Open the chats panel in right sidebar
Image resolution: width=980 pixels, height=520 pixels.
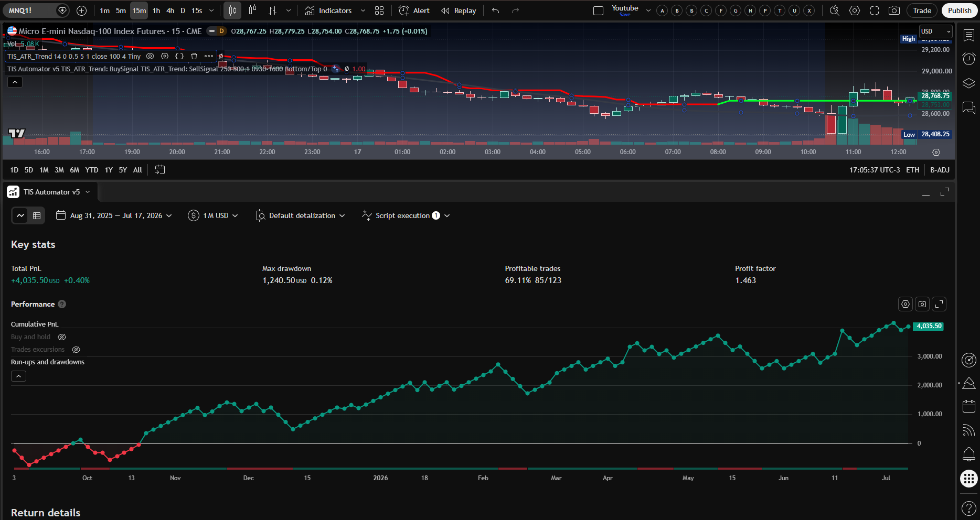[968, 108]
